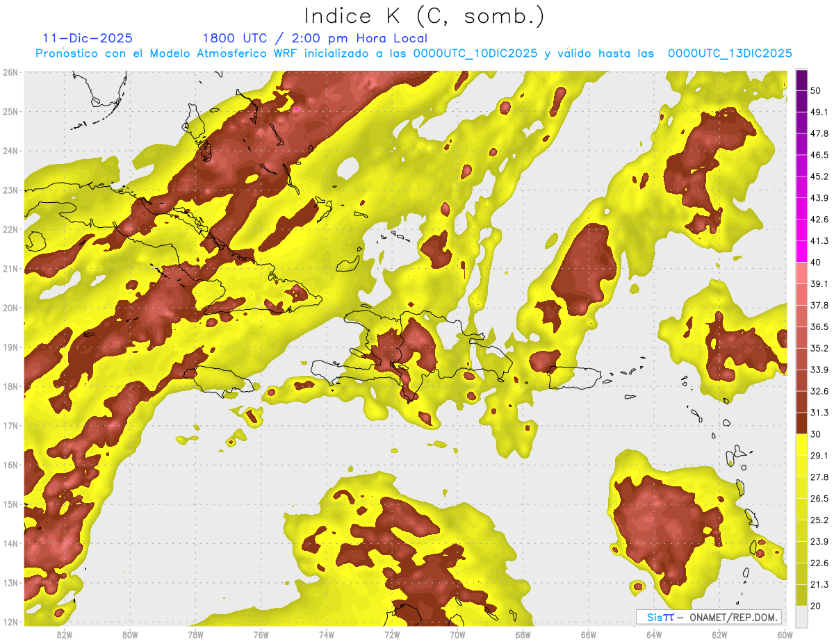The image size is (834, 644).
Task: Click the legend value '21.3'
Action: coord(819,584)
